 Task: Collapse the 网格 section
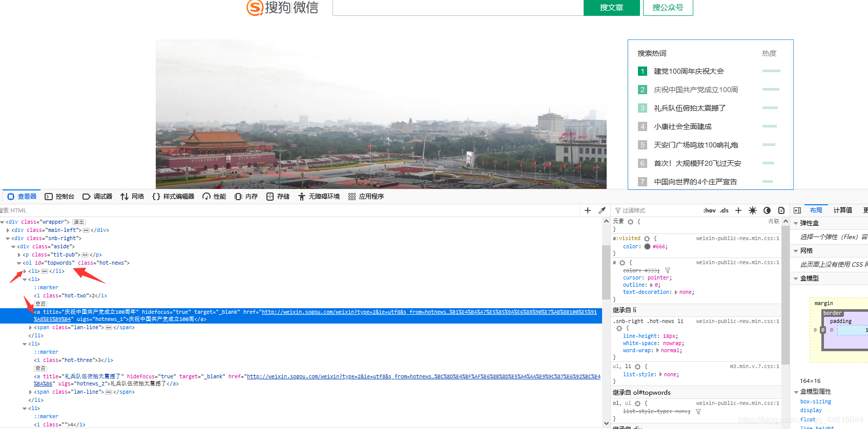click(x=796, y=251)
